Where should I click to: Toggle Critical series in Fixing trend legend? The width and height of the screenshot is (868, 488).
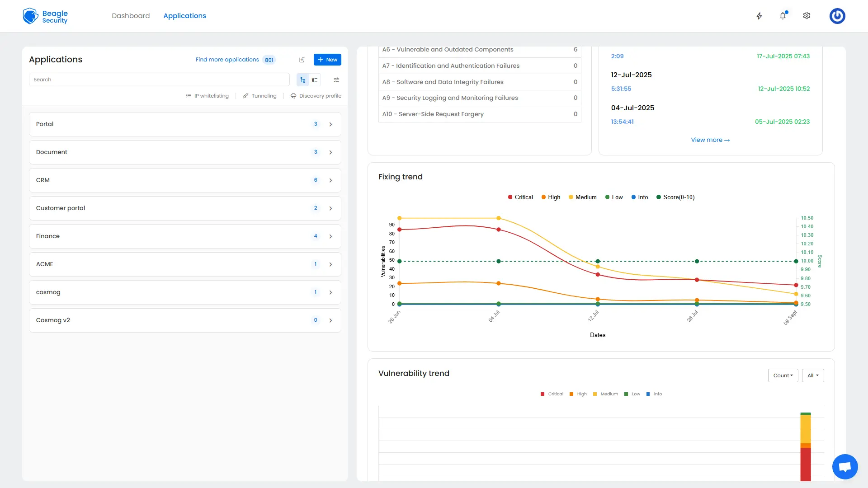(520, 197)
